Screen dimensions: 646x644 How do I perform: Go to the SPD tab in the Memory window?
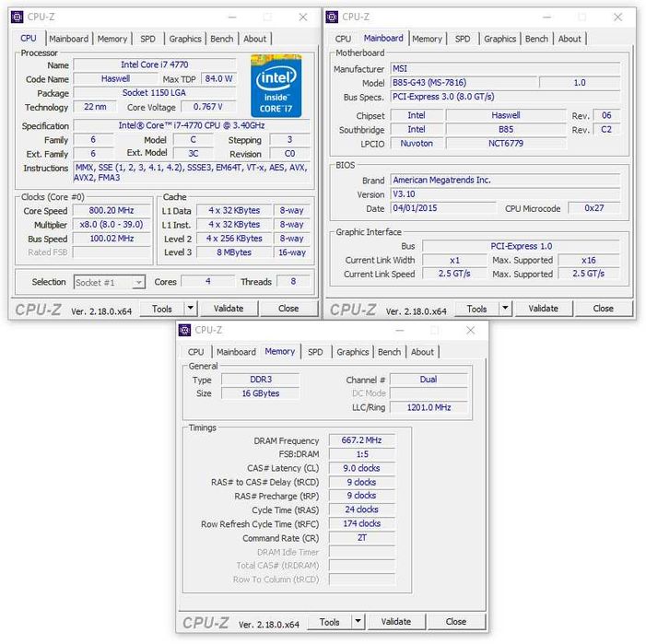point(315,352)
